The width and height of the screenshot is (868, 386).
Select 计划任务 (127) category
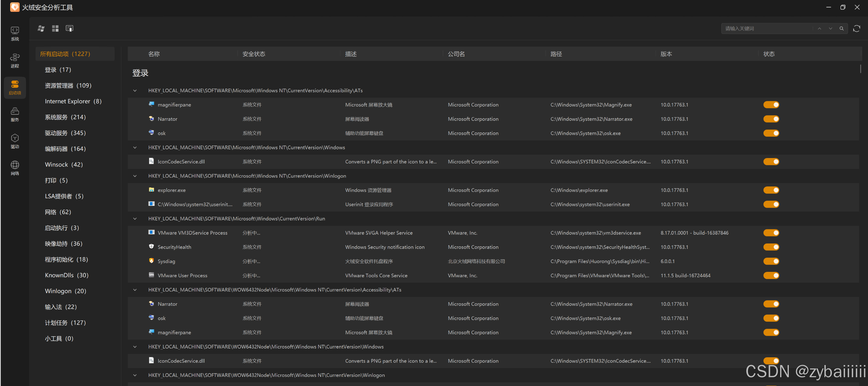(65, 323)
